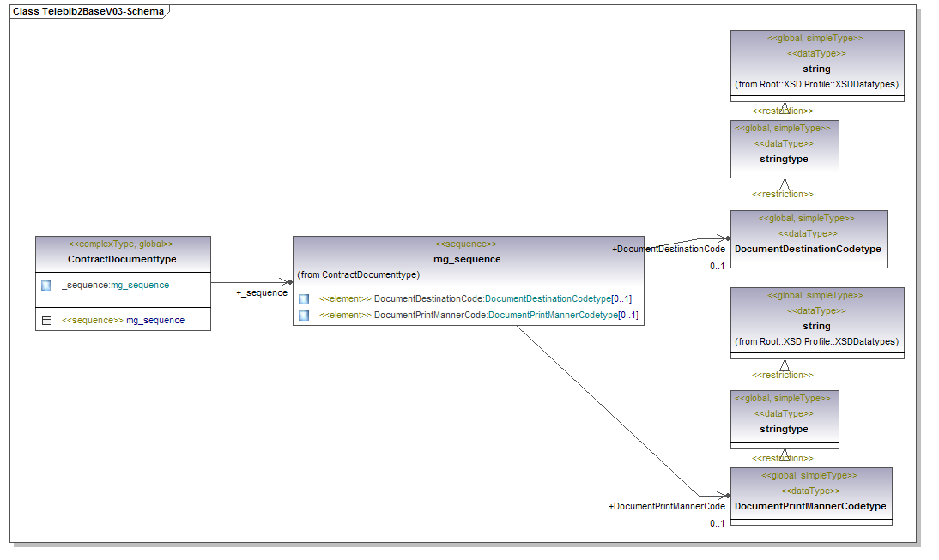Click the icon next to DocumentDestinationCode element row
Viewport: 939px width, 560px height.
tap(304, 298)
